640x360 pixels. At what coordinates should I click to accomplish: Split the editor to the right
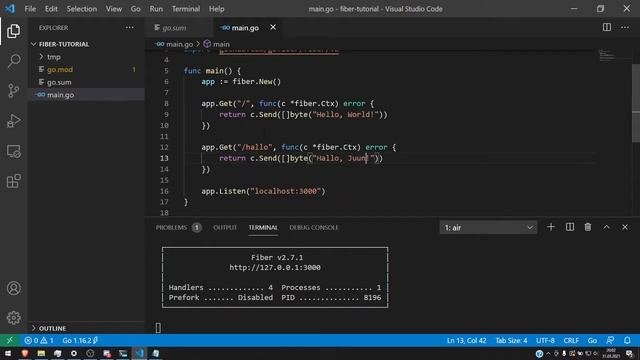607,27
